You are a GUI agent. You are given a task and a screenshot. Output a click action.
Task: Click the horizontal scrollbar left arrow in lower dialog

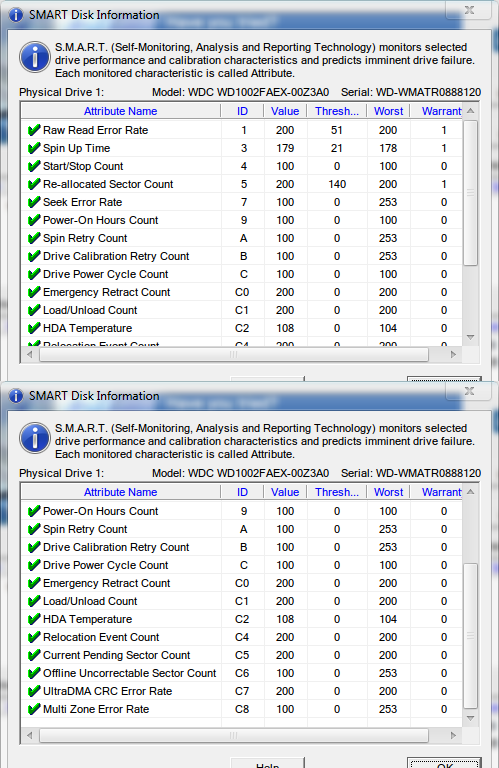30,735
